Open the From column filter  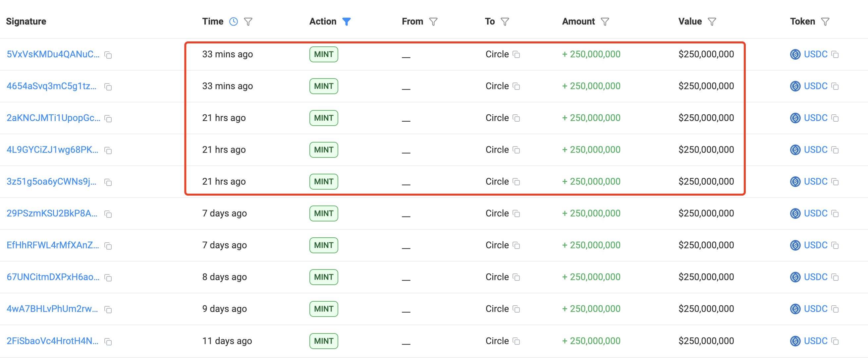(433, 22)
